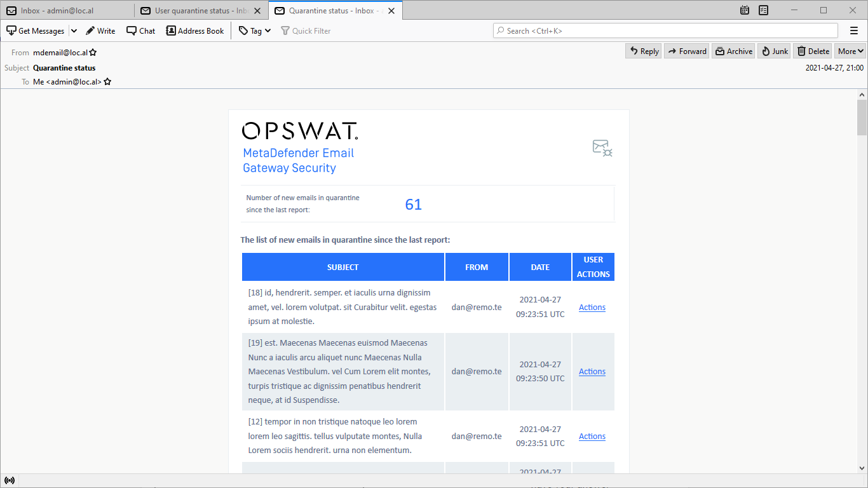Click the USER ACTIONS column header

point(593,267)
